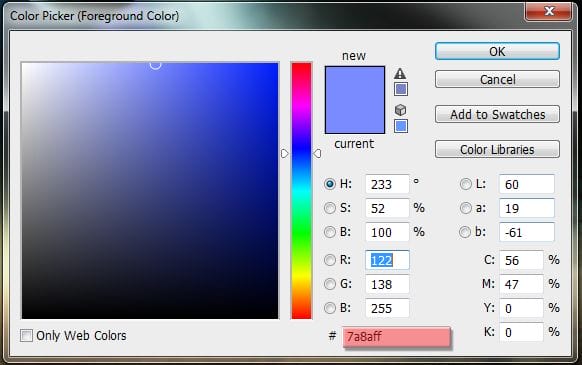This screenshot has height=365, width=582.
Task: Select the in-gamut color swatch below warning triangle
Action: pos(401,89)
